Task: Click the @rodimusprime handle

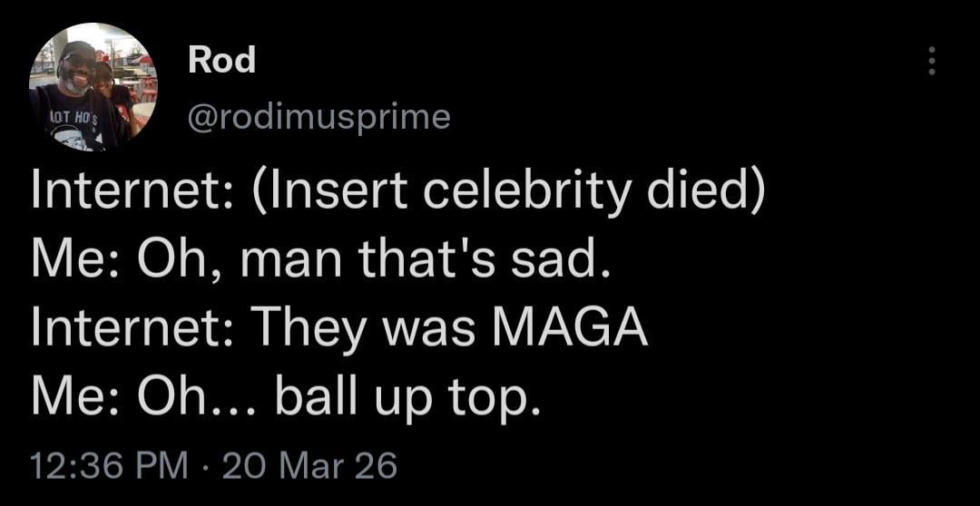Action: (318, 116)
